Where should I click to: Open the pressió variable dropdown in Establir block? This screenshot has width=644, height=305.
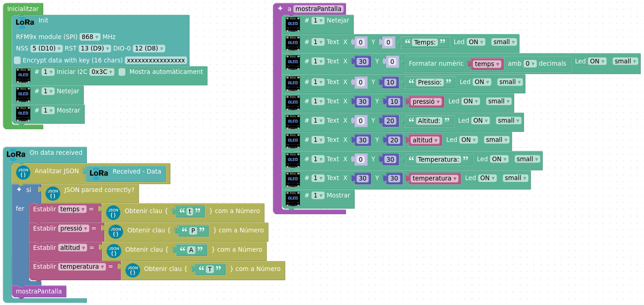[74, 228]
